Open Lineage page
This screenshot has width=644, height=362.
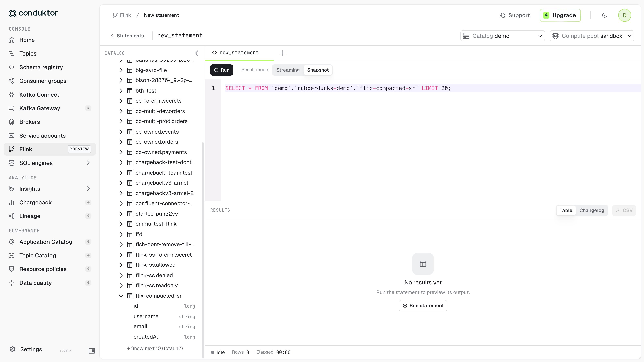[x=50, y=216]
